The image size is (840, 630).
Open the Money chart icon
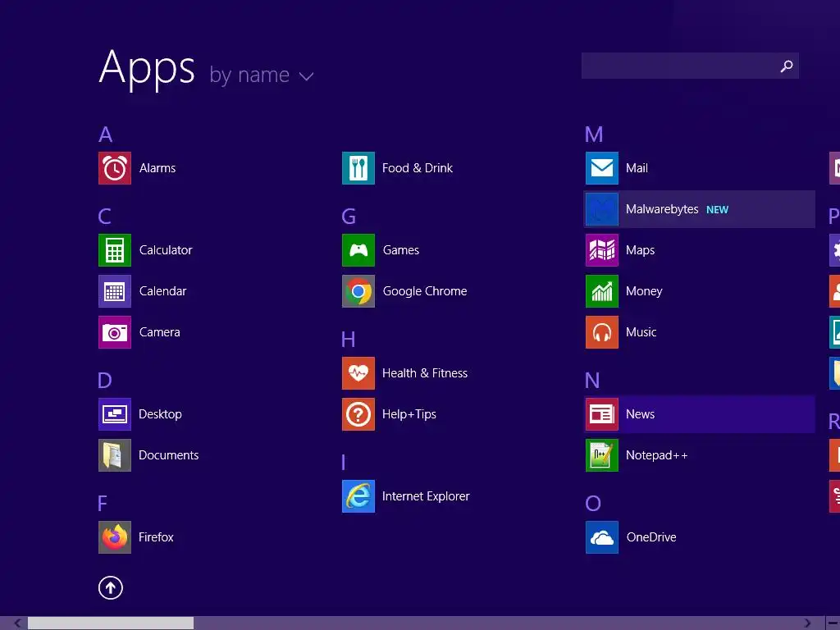pyautogui.click(x=602, y=291)
